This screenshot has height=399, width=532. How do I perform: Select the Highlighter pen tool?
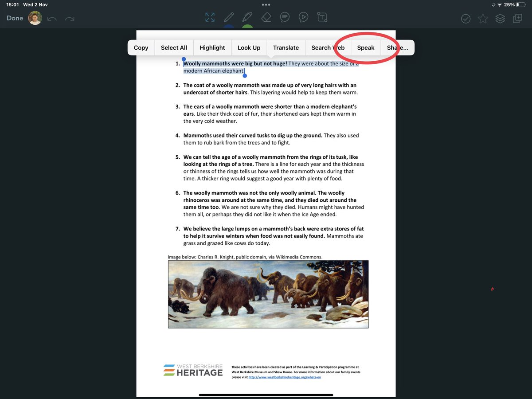pyautogui.click(x=247, y=17)
